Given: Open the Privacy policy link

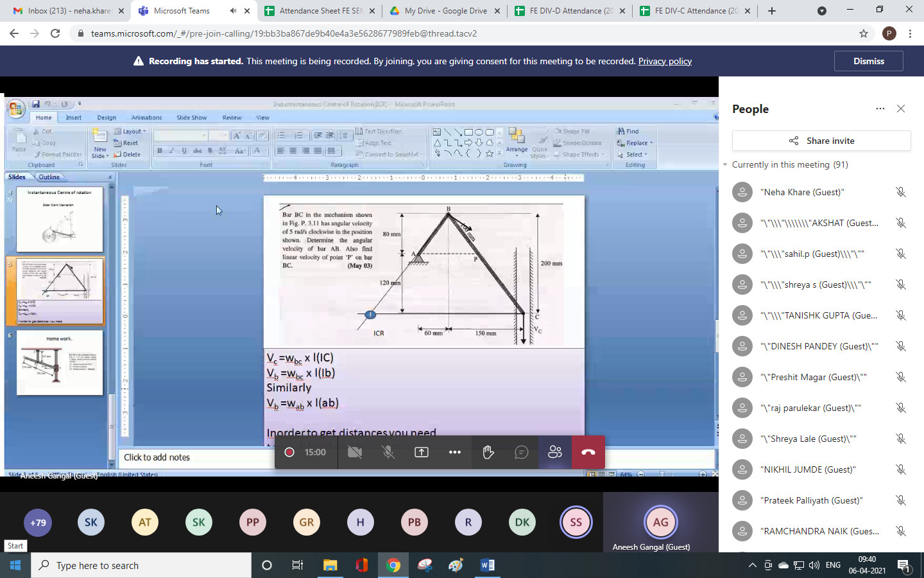Looking at the screenshot, I should tap(665, 61).
